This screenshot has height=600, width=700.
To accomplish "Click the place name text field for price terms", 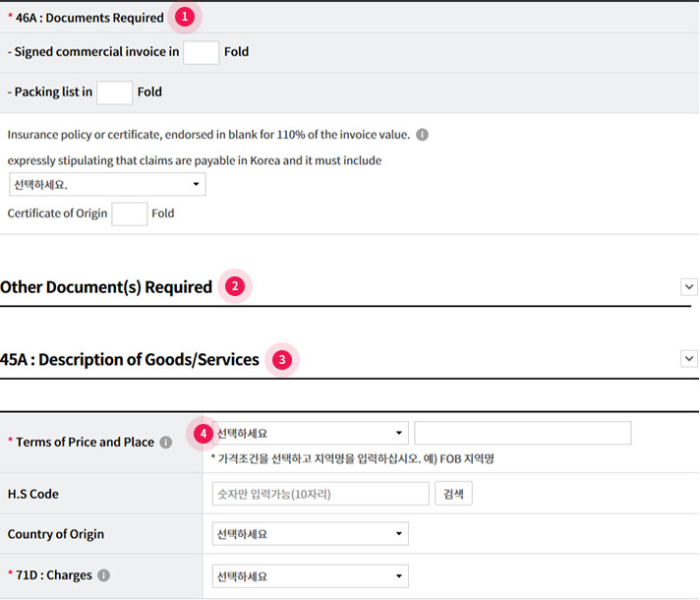I will pyautogui.click(x=522, y=433).
